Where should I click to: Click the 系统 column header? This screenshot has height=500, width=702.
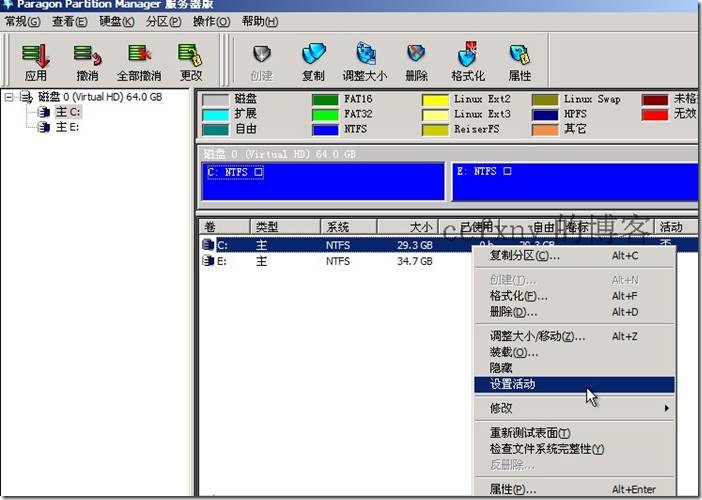pyautogui.click(x=349, y=227)
